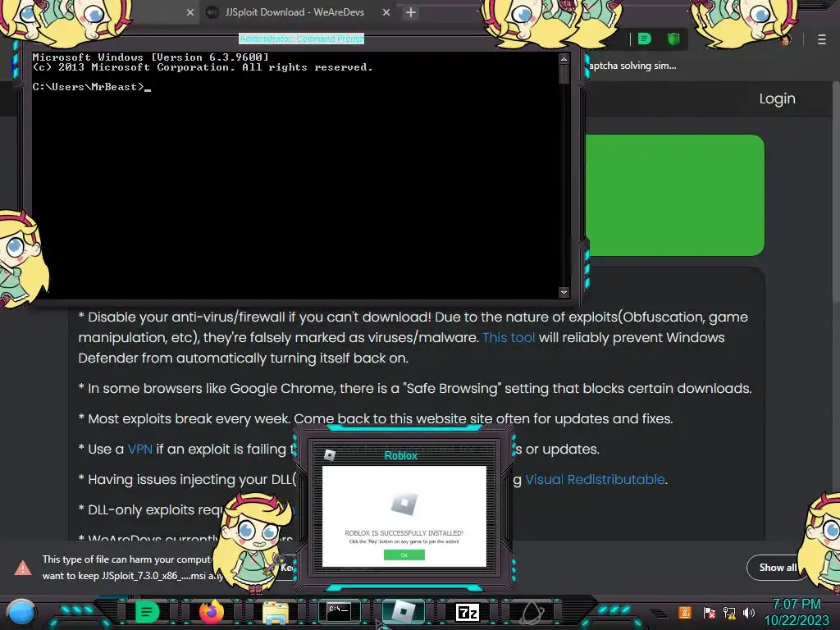This screenshot has width=840, height=630.
Task: Open Visual Redistributable link
Action: (x=595, y=479)
